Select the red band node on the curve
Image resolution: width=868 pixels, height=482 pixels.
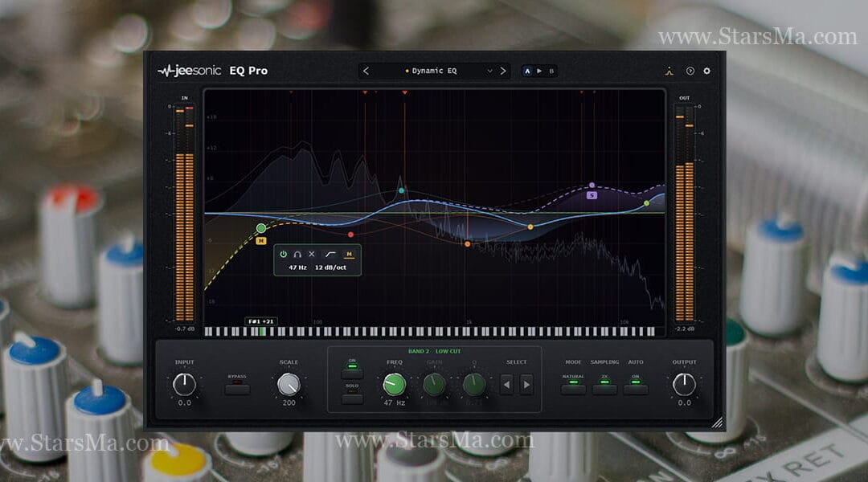pos(350,235)
